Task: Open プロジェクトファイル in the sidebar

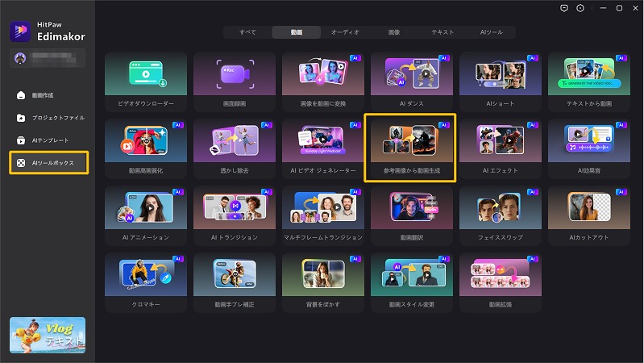Action: [48, 118]
